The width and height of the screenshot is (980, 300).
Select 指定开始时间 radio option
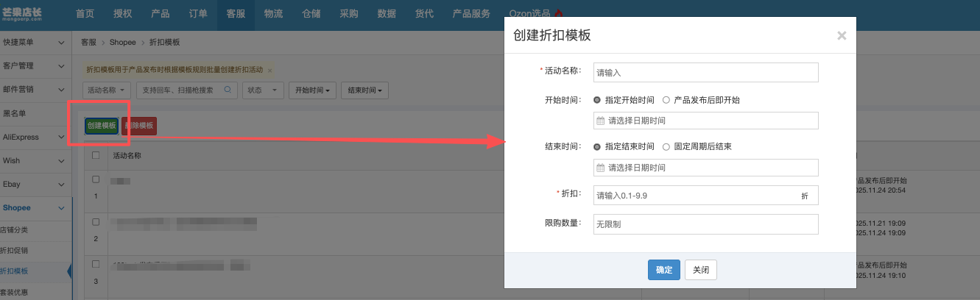tap(597, 100)
